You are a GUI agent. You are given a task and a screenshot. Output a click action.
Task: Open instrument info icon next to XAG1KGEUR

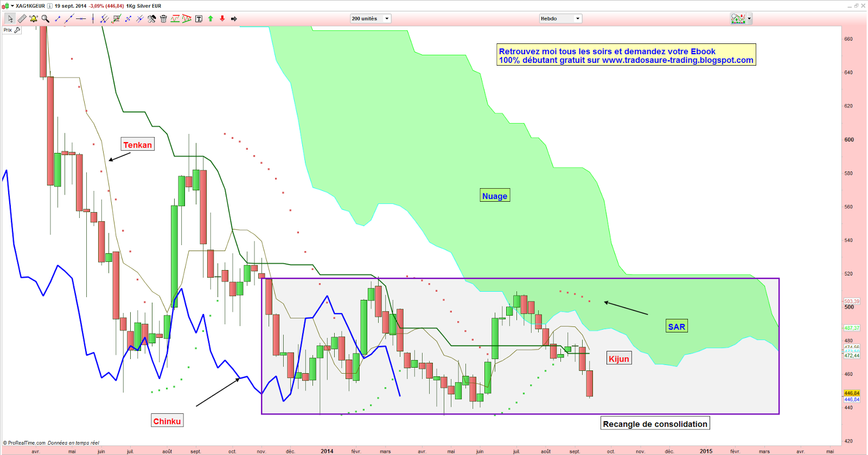tap(49, 6)
